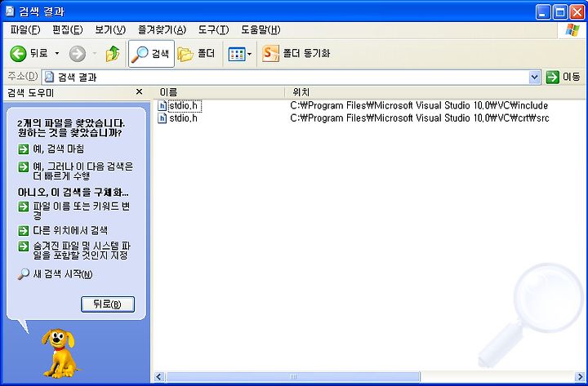Image resolution: width=588 pixels, height=386 pixels.
Task: Click the 폴더 동기화 sync icon
Action: [x=271, y=54]
